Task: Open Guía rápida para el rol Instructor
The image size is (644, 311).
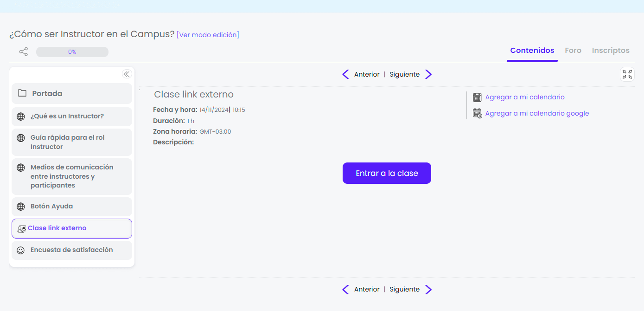Action: (72, 142)
